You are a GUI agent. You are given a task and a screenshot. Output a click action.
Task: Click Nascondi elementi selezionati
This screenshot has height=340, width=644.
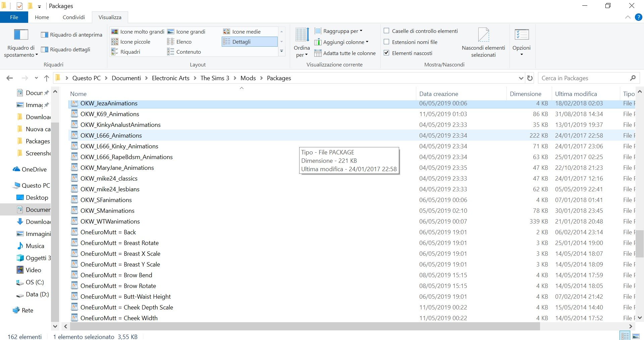click(483, 43)
